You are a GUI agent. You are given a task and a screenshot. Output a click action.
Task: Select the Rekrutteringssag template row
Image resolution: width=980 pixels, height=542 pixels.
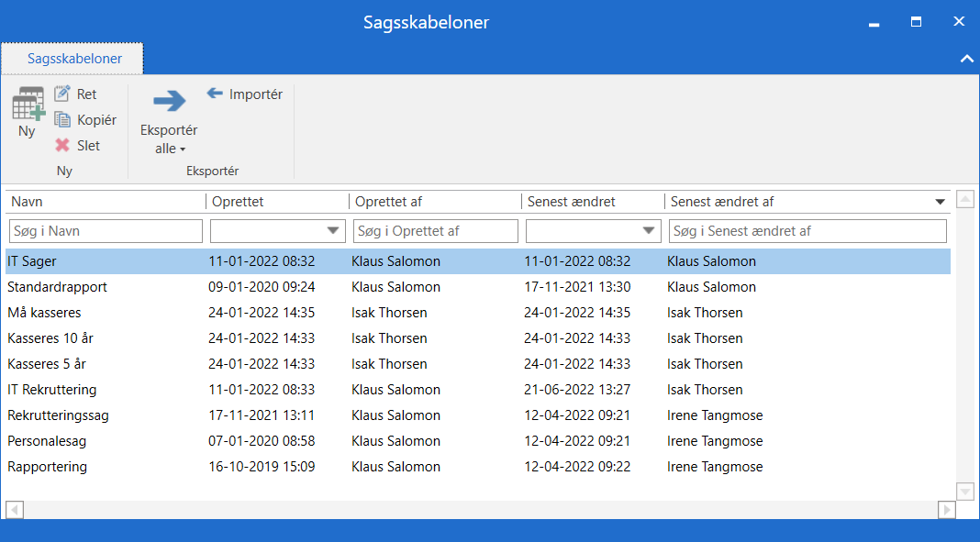click(59, 415)
